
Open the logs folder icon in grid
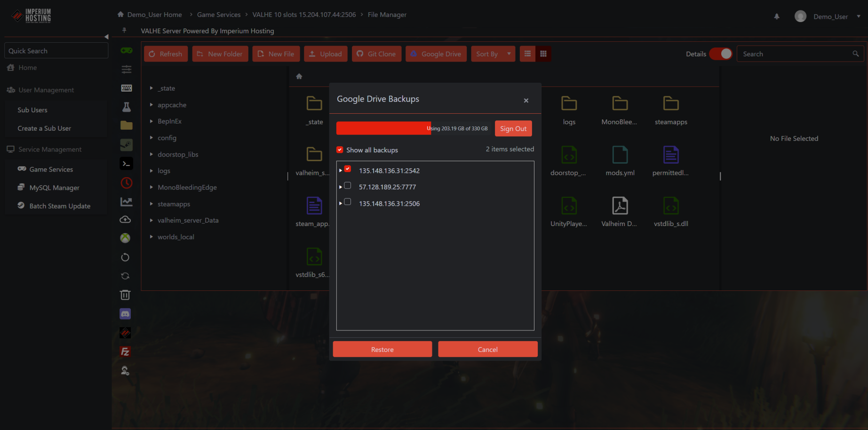569,103
